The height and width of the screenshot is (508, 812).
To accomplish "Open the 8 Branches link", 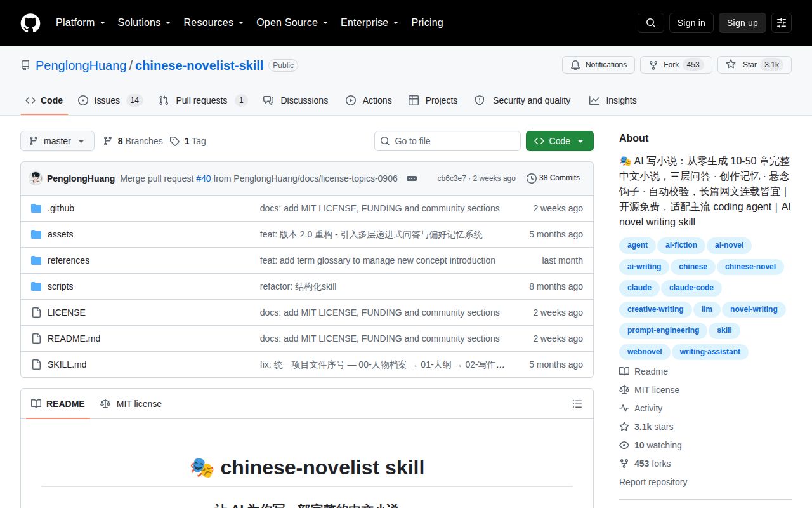I will point(133,141).
